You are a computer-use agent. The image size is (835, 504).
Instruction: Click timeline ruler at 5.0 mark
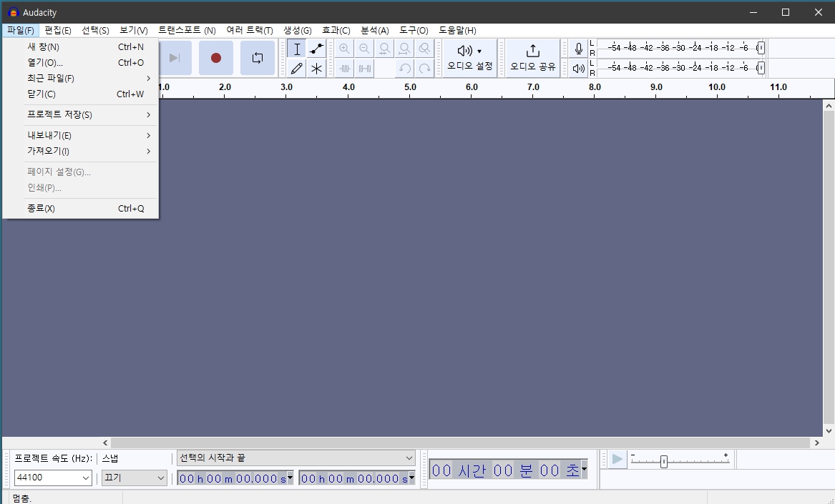point(409,87)
